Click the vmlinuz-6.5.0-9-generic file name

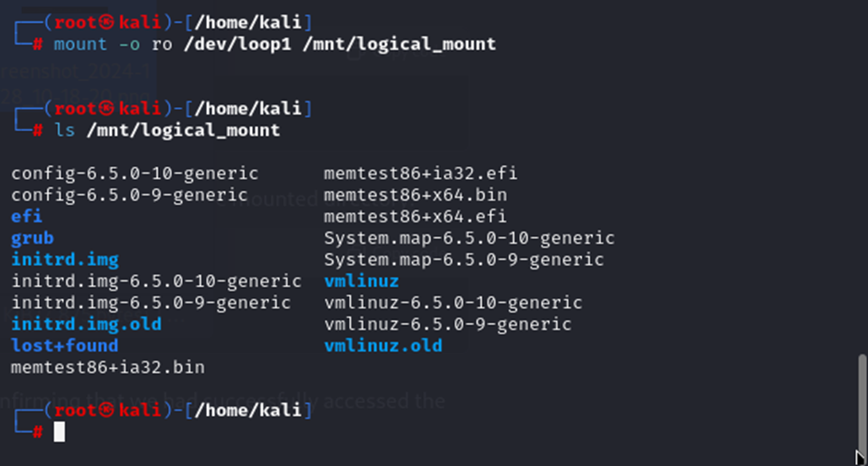(448, 324)
